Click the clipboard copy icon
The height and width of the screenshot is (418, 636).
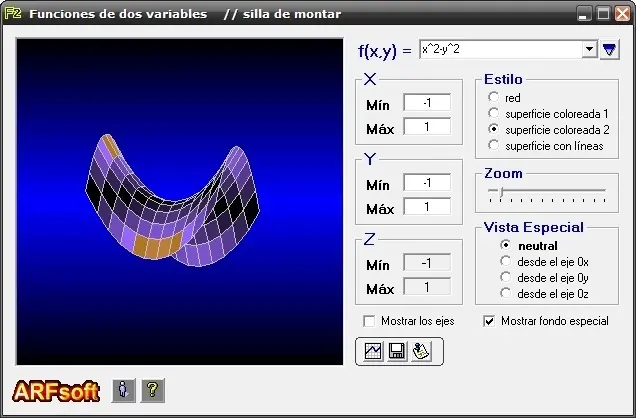pos(421,351)
